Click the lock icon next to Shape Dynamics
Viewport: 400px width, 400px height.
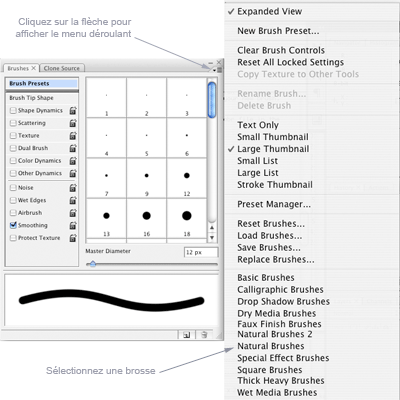pyautogui.click(x=73, y=111)
